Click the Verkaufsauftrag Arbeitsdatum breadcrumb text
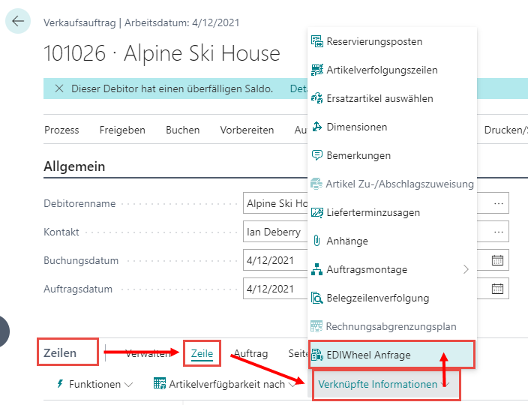The height and width of the screenshot is (405, 528). [x=141, y=23]
